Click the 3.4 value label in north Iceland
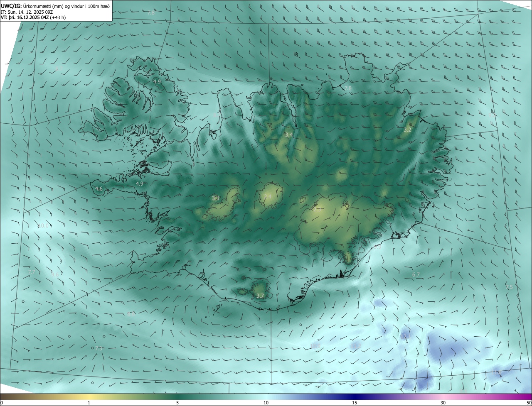The width and height of the screenshot is (532, 406). [x=289, y=135]
